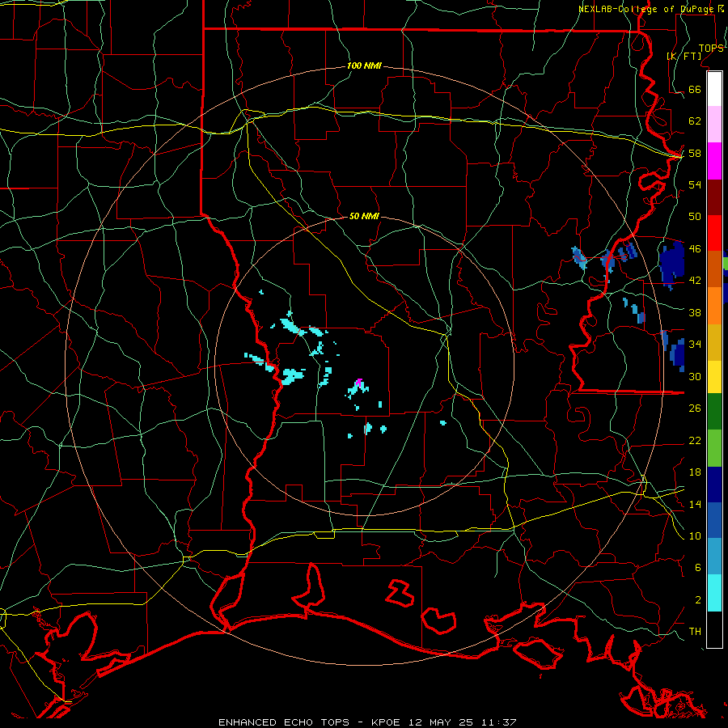Click the white swatch in the tops legend
This screenshot has height=728, width=728.
click(x=714, y=89)
